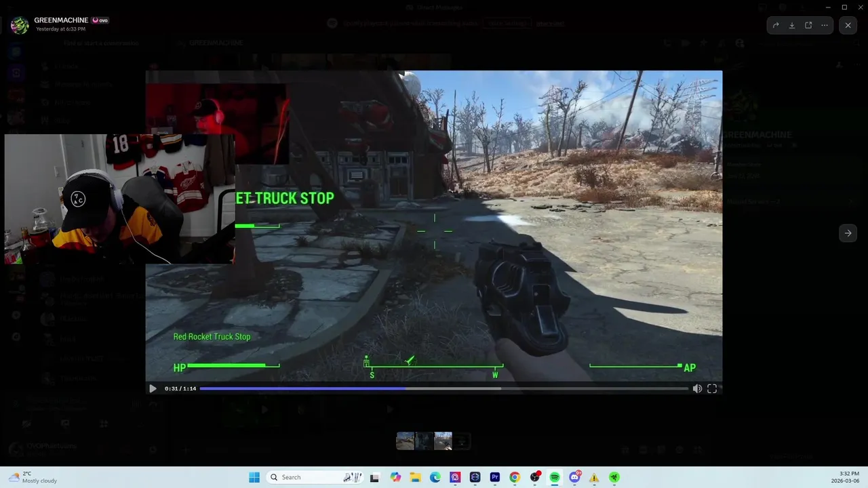Switch to Discord taskbar icon
This screenshot has height=488, width=868.
575,477
